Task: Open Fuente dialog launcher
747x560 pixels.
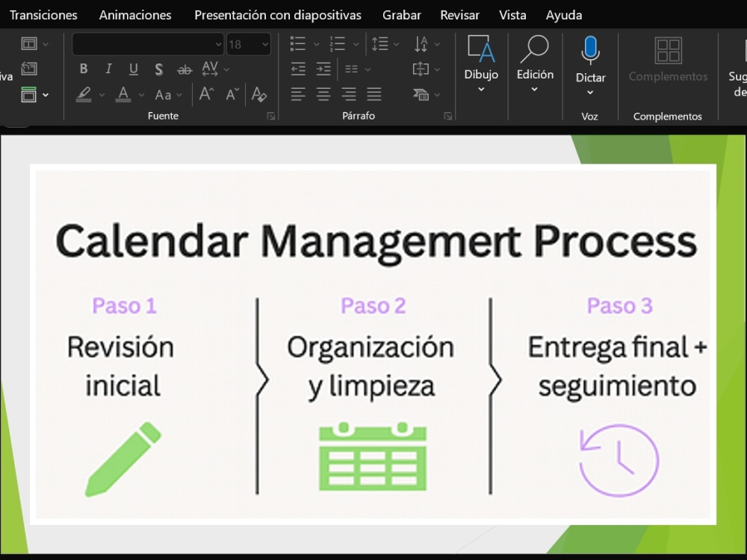Action: [271, 116]
